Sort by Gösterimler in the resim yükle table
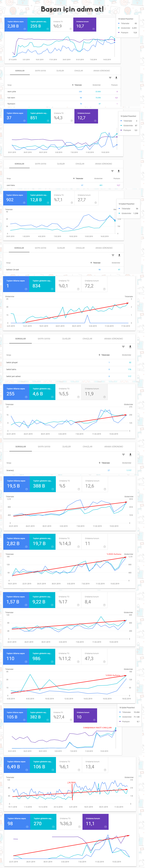Image resolution: width=145 pixels, height=868 pixels. click(97, 85)
